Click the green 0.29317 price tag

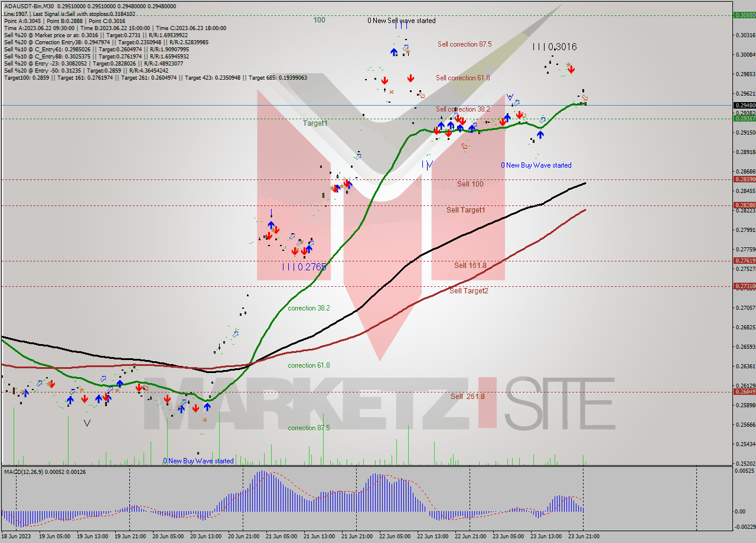[x=744, y=119]
